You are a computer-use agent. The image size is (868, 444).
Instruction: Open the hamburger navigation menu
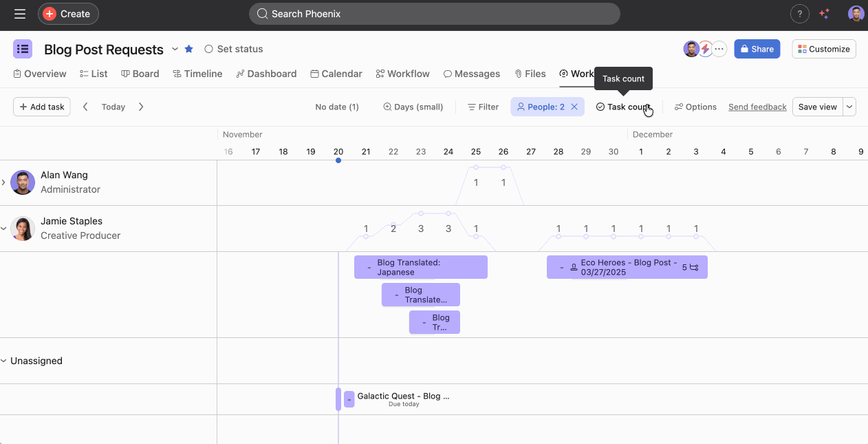pos(20,14)
